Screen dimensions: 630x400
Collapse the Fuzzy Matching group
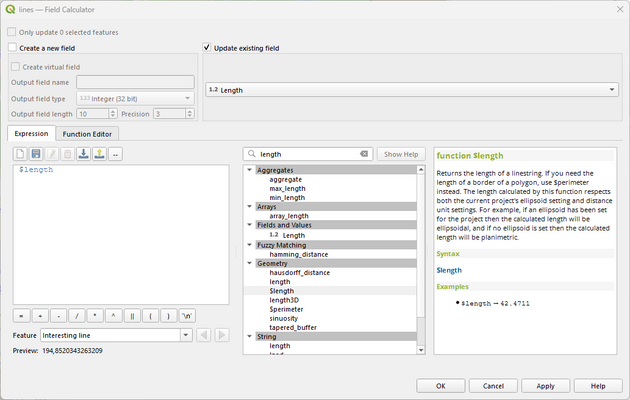click(250, 245)
